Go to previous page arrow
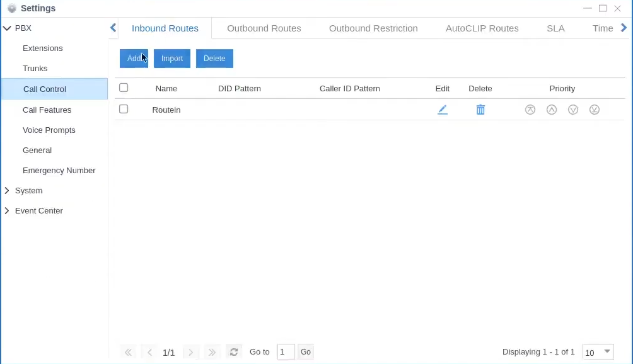The width and height of the screenshot is (633, 364). tap(149, 352)
